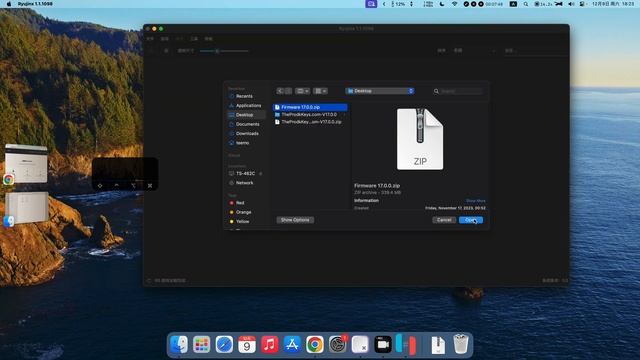Open the TheProdkKeys.com-V17.0.0 folder row

click(310, 115)
